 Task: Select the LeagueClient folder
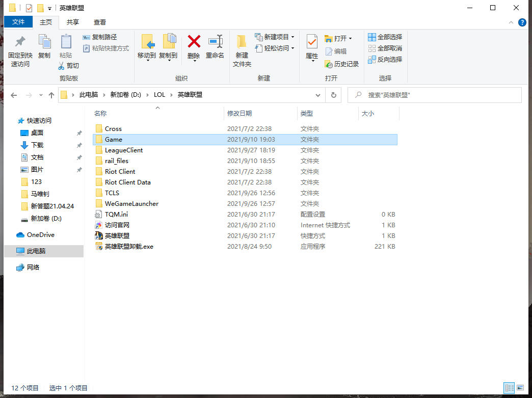coord(245,150)
